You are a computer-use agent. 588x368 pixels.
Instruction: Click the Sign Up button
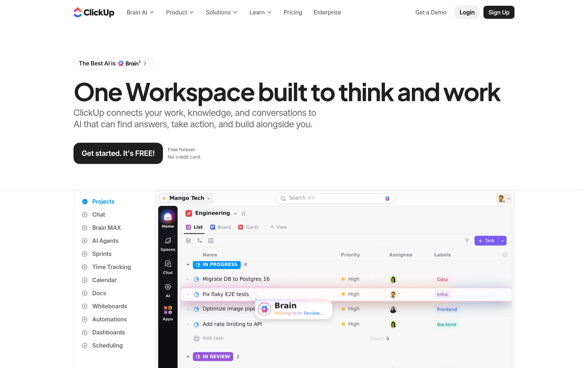pyautogui.click(x=499, y=12)
